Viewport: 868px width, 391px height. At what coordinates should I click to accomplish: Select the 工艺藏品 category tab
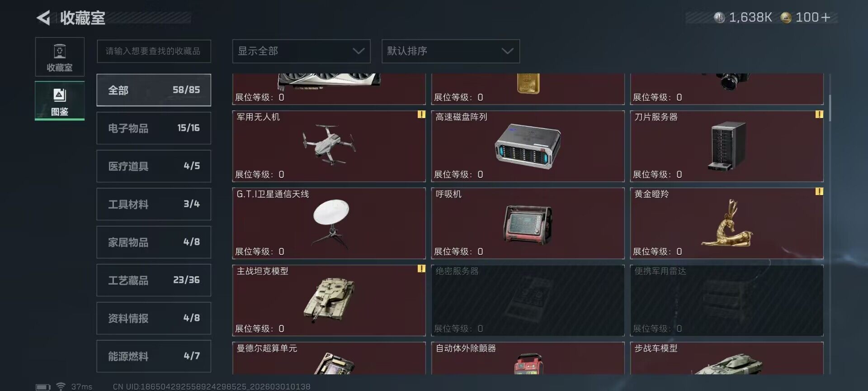point(154,280)
